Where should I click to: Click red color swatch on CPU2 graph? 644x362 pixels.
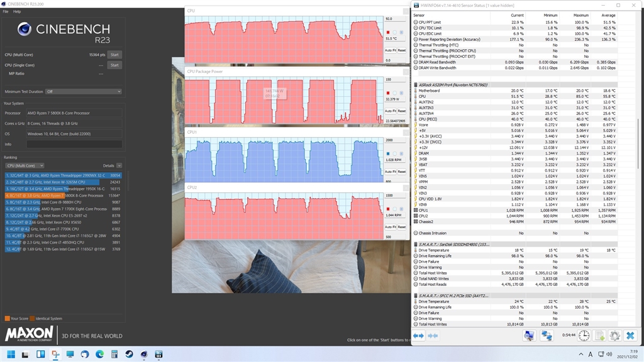point(387,209)
